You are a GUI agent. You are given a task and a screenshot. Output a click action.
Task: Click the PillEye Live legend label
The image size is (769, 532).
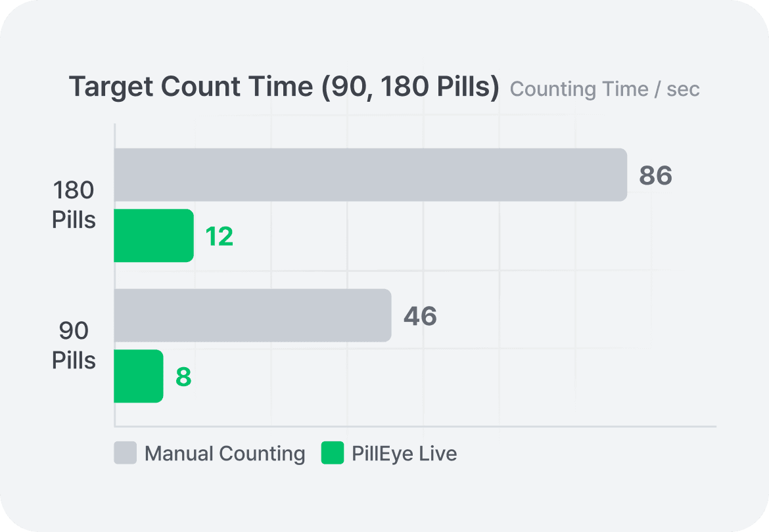pyautogui.click(x=404, y=454)
